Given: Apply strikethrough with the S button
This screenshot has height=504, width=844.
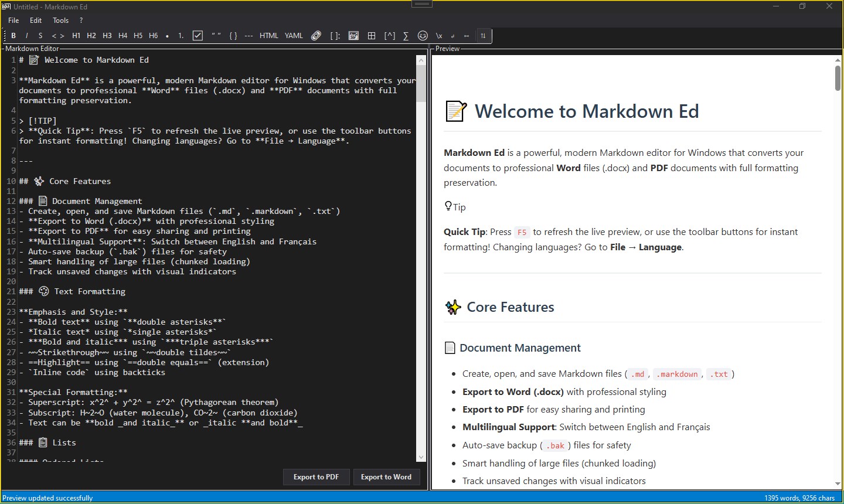Looking at the screenshot, I should pyautogui.click(x=40, y=36).
